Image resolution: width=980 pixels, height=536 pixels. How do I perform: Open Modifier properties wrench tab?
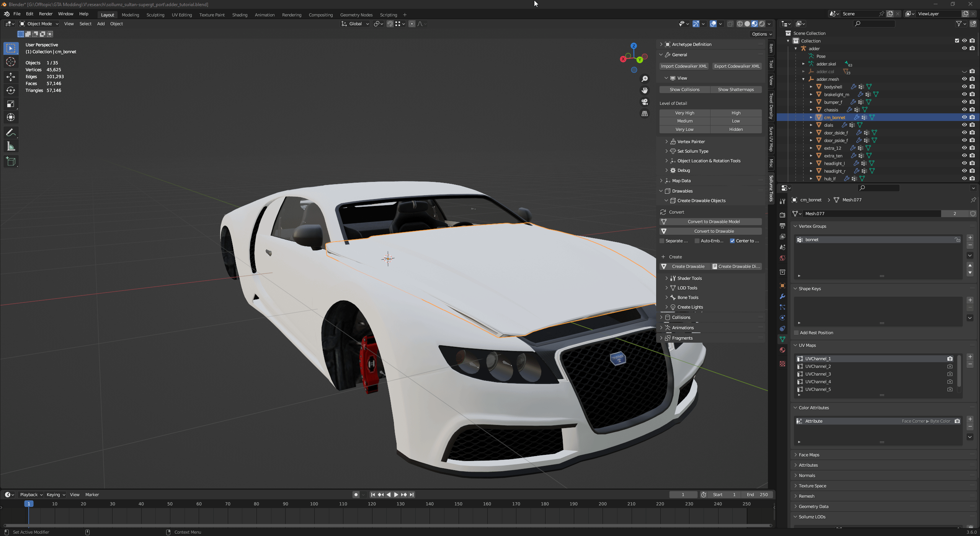tap(782, 296)
